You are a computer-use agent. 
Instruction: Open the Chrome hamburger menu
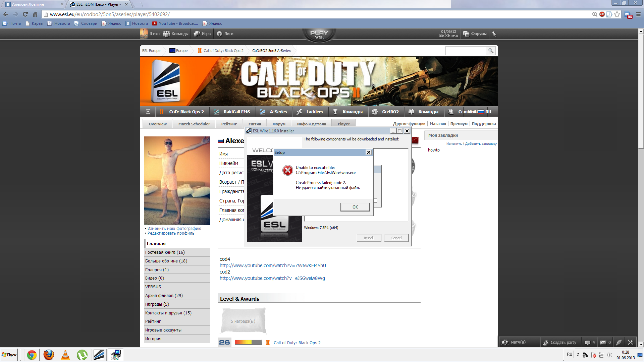tap(638, 14)
